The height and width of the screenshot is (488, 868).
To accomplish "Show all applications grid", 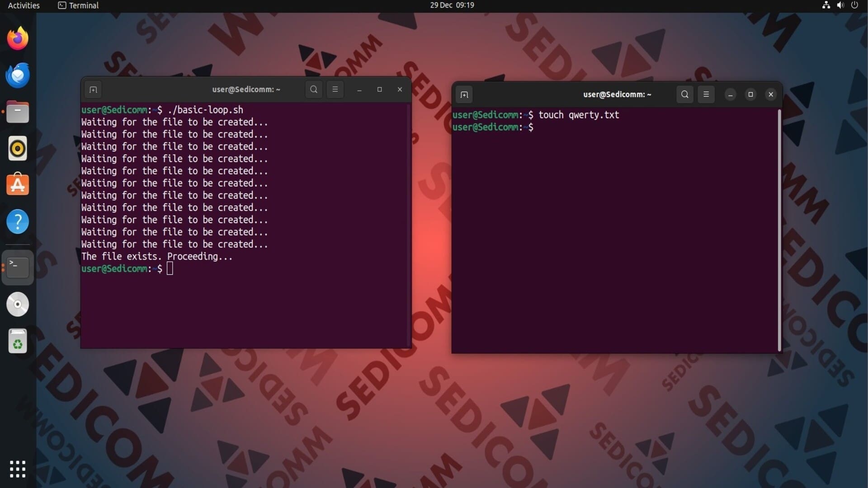I will pyautogui.click(x=18, y=469).
